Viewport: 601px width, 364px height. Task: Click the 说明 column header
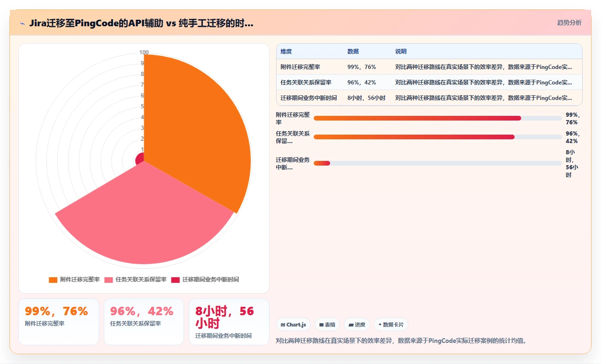pos(401,52)
